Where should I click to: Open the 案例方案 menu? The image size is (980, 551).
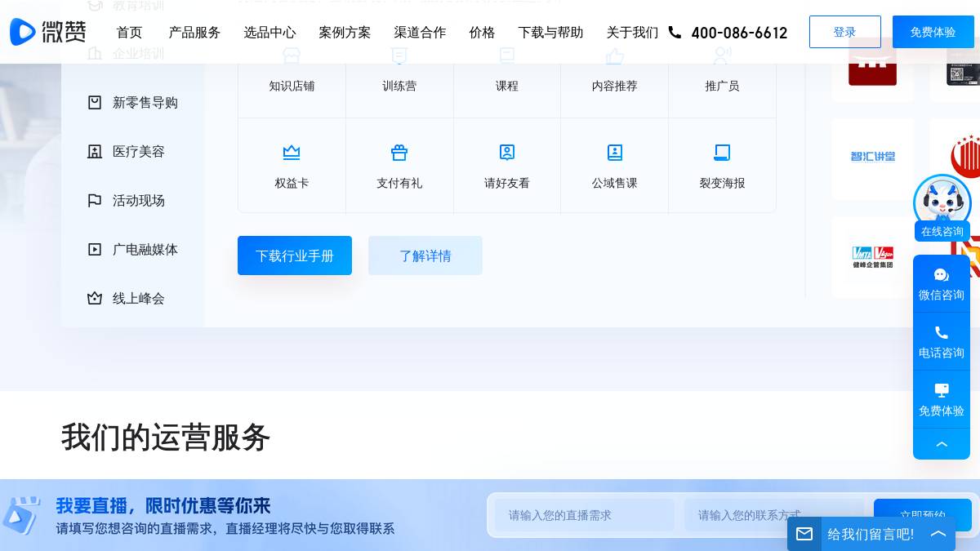pos(345,32)
